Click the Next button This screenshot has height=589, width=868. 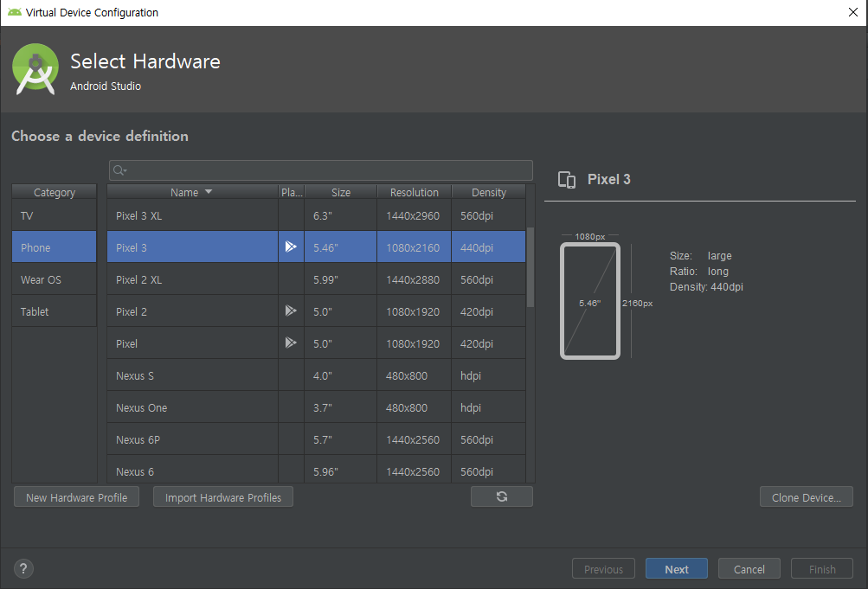click(x=677, y=568)
